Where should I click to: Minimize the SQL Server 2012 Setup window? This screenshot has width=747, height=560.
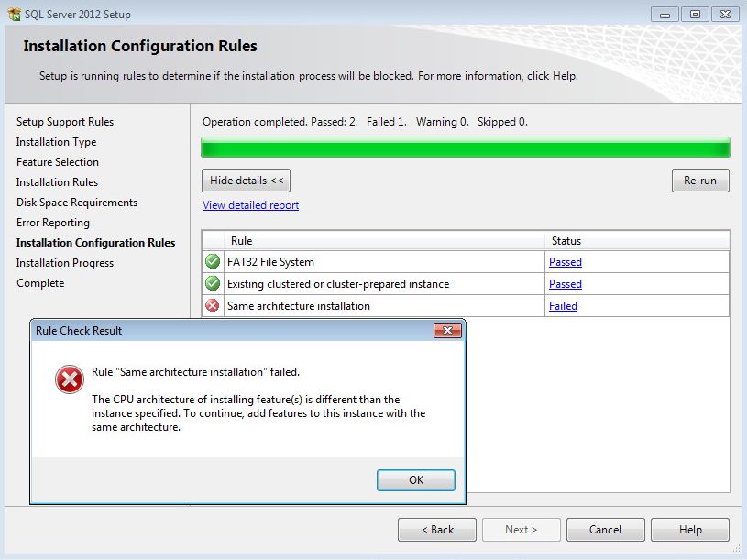point(665,15)
